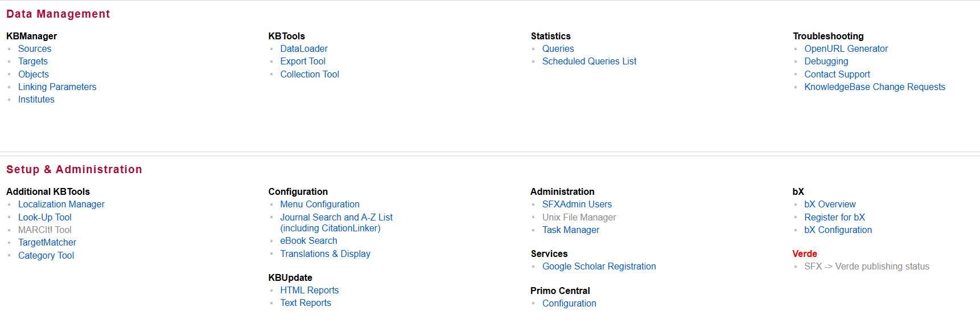The height and width of the screenshot is (331, 980).
Task: Open the OpenURL Generator
Action: click(846, 49)
